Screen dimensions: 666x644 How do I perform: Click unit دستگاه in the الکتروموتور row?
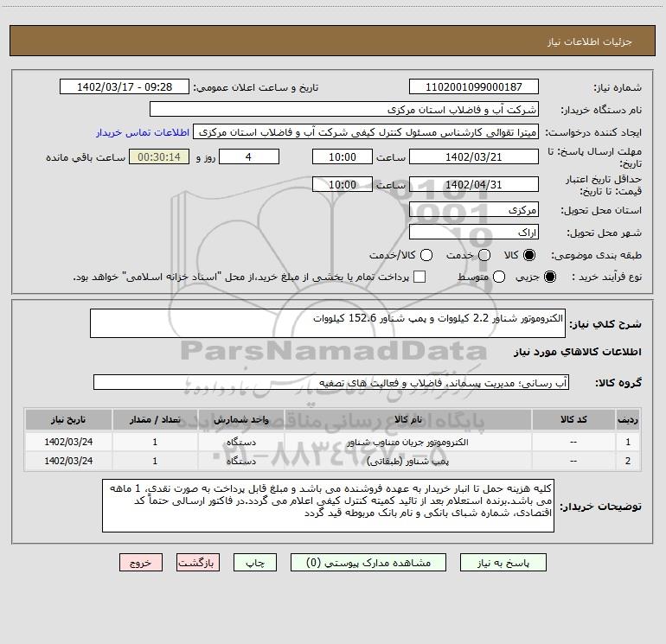coord(240,442)
